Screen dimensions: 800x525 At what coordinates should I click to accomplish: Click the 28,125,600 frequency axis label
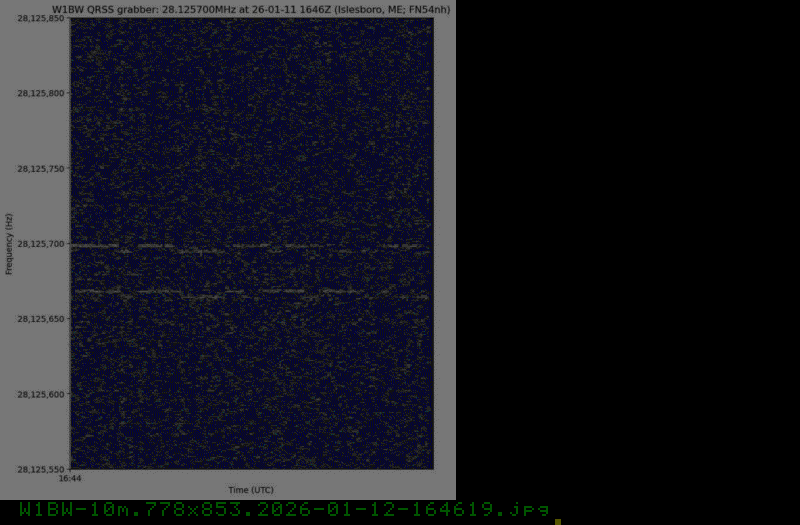[x=41, y=394]
